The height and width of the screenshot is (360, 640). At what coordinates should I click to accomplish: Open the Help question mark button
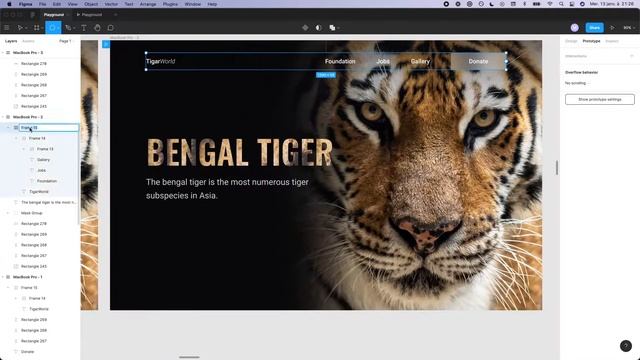coord(626,346)
